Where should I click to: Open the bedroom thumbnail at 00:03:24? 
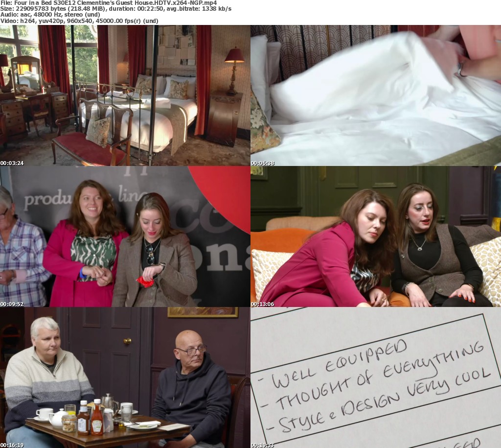pos(125,95)
